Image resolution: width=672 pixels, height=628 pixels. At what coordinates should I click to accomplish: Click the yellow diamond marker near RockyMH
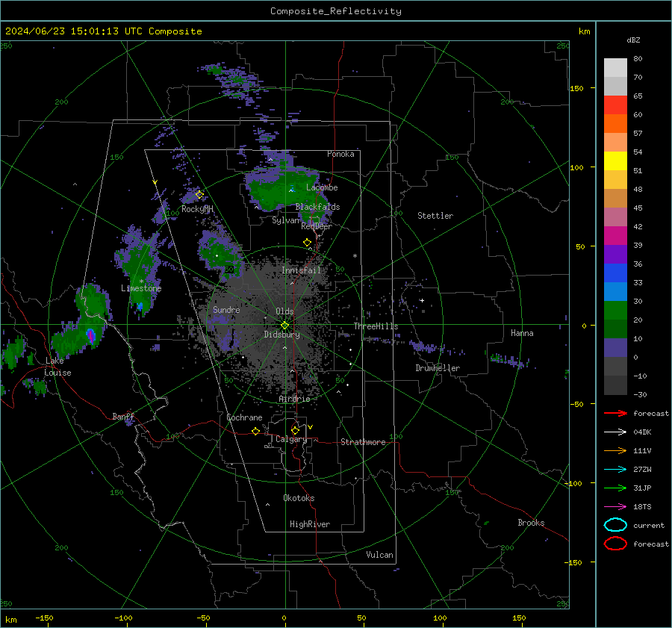pos(199,195)
